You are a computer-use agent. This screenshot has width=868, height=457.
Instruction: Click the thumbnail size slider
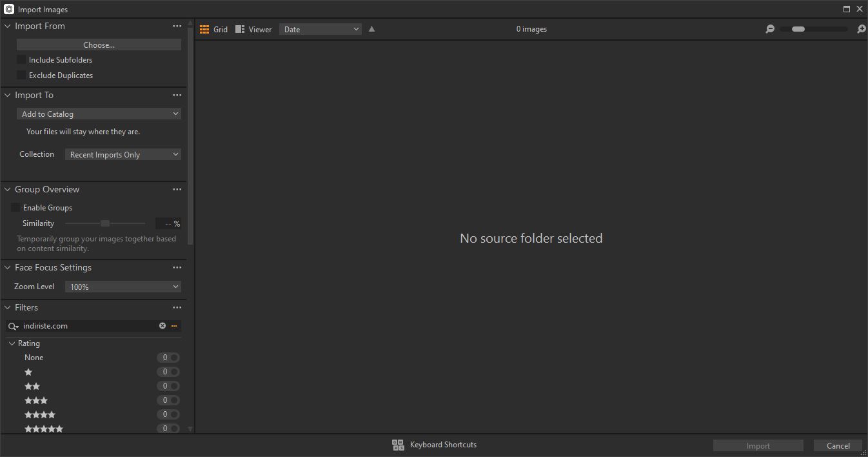coord(813,29)
